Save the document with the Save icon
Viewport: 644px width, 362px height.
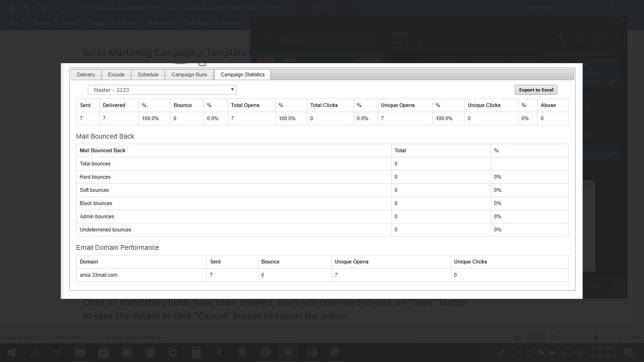pyautogui.click(x=14, y=8)
